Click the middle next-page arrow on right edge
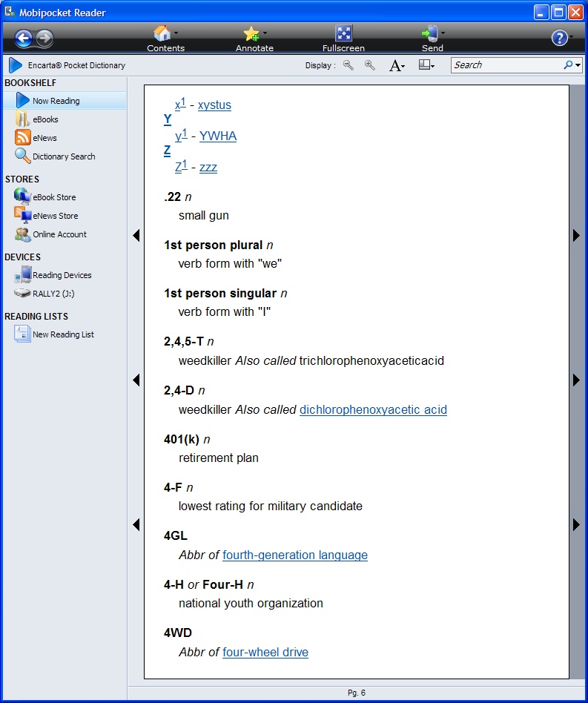The image size is (588, 703). (x=576, y=380)
